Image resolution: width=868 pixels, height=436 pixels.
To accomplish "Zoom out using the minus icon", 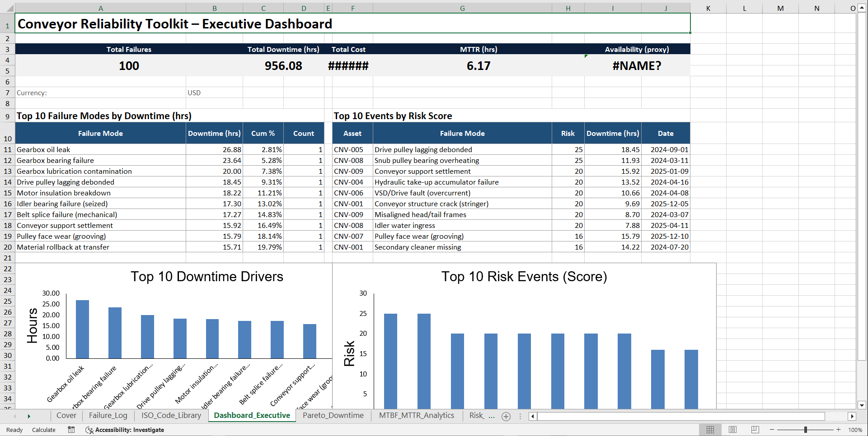I will click(x=773, y=429).
